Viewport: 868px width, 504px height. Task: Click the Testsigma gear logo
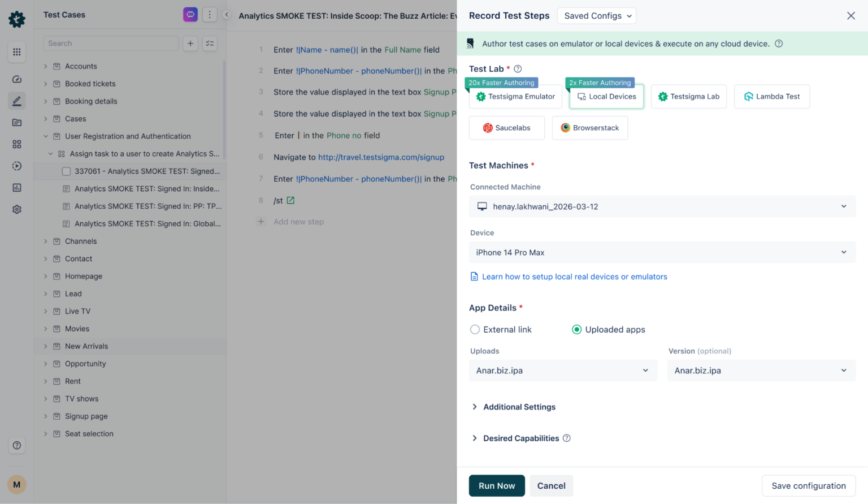point(17,19)
